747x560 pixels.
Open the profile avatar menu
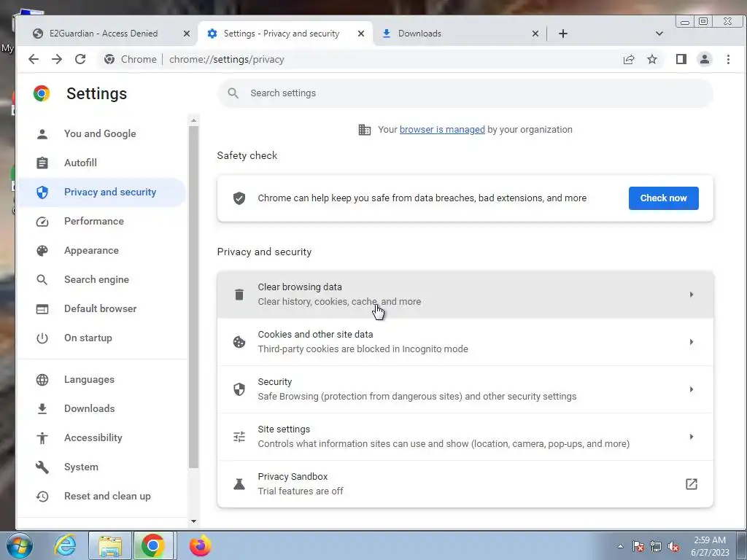705,59
